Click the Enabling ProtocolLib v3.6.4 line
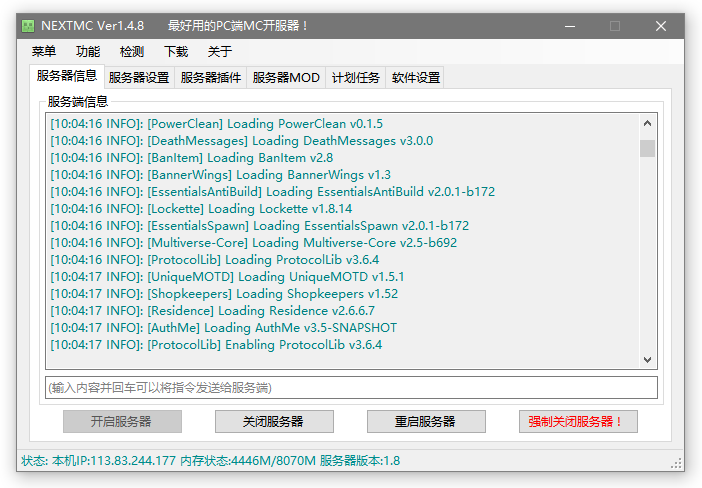702x488 pixels. (x=216, y=345)
